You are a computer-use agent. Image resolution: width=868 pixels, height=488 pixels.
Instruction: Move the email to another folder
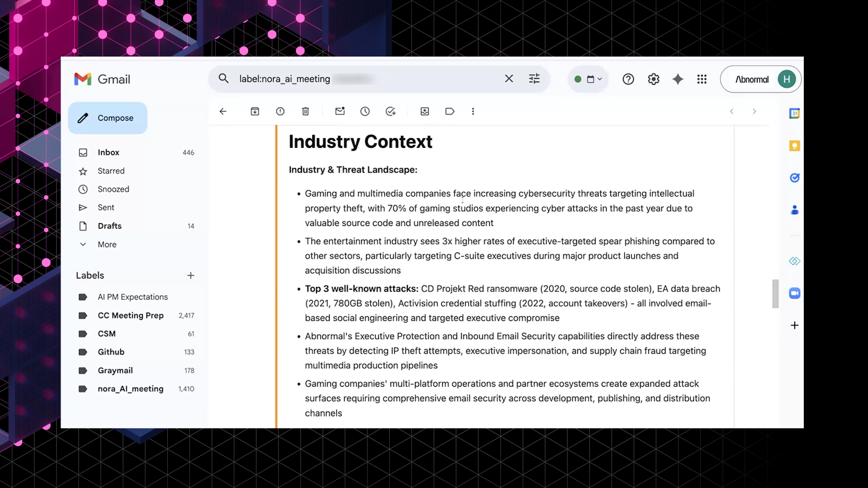coord(425,111)
